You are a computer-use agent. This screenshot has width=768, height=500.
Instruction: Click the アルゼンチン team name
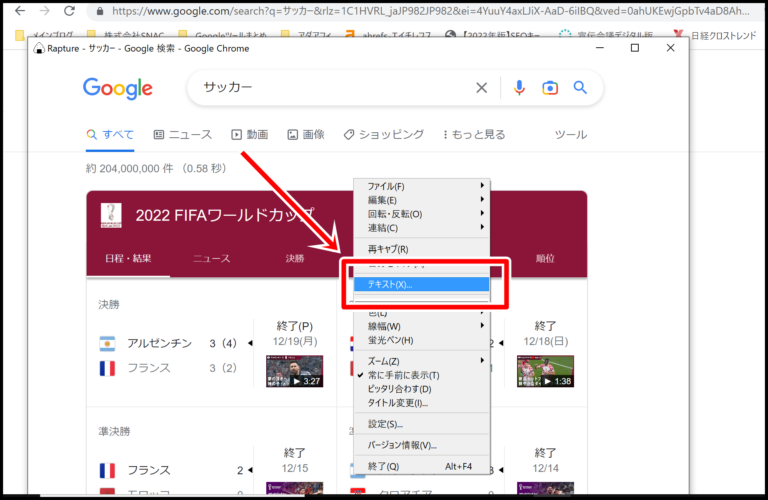160,343
